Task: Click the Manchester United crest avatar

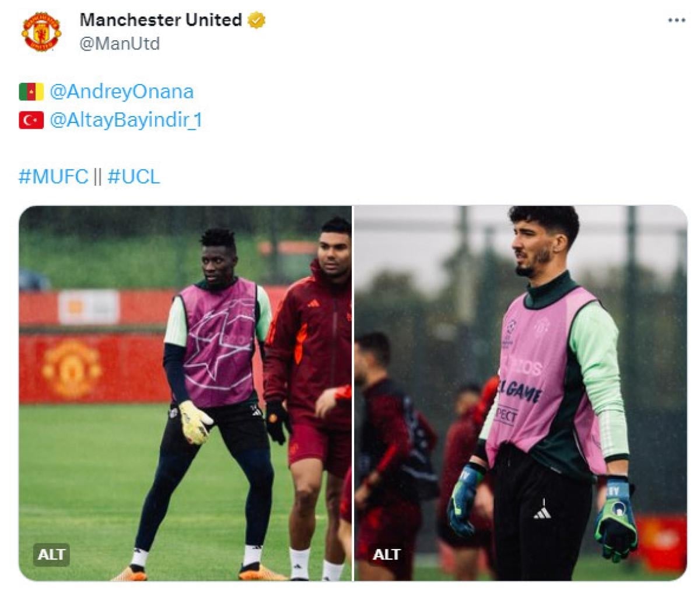Action: point(41,31)
